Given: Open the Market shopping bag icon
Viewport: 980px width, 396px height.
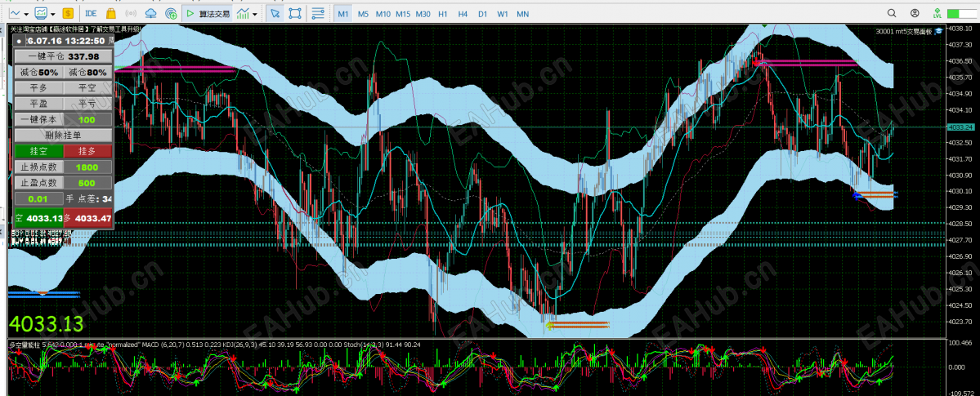Looking at the screenshot, I should click(x=110, y=12).
